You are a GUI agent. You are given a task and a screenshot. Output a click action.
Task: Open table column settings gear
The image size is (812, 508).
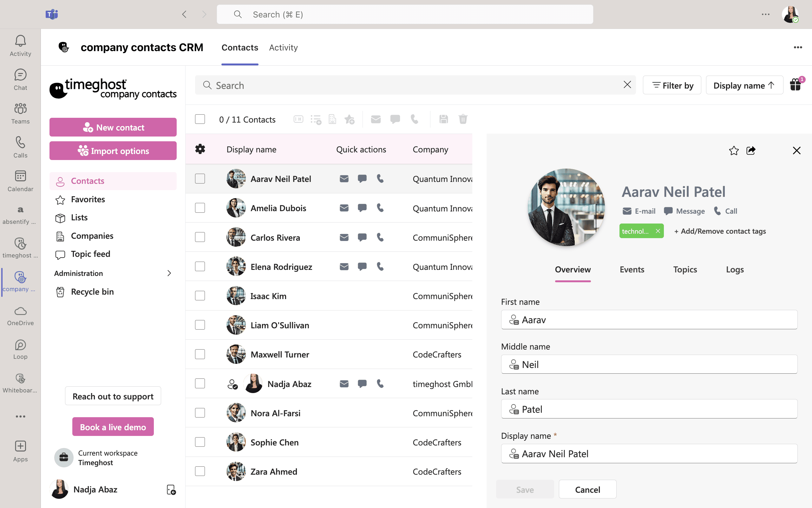(200, 149)
